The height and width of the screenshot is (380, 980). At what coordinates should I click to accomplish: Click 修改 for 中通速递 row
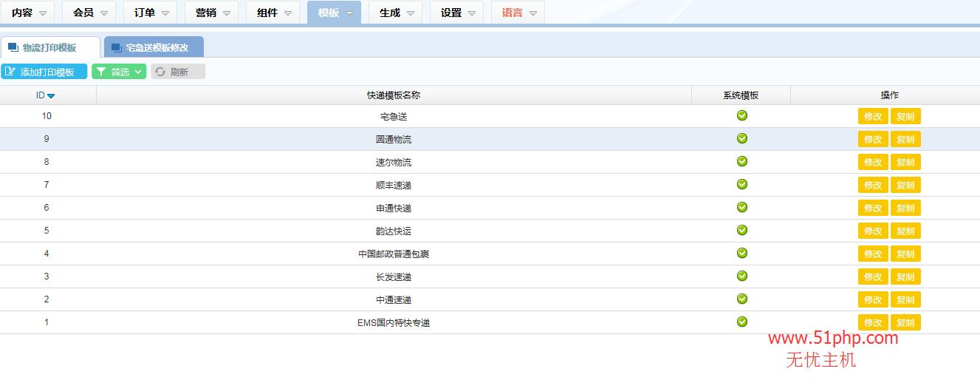coord(873,299)
